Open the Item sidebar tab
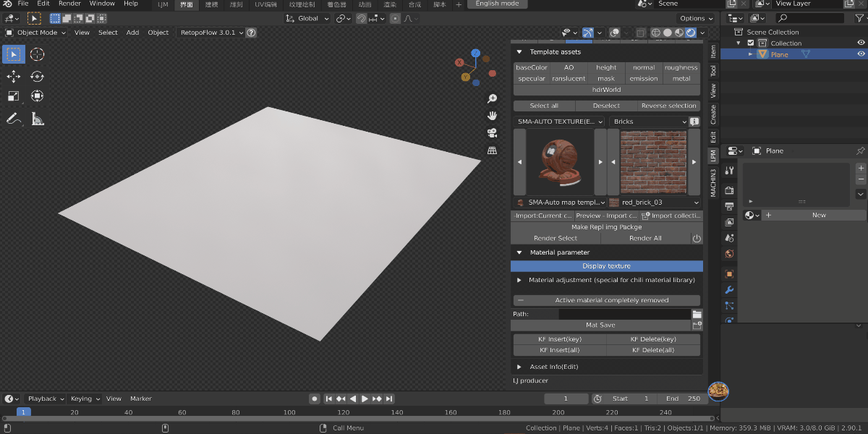This screenshot has width=868, height=434. point(713,51)
